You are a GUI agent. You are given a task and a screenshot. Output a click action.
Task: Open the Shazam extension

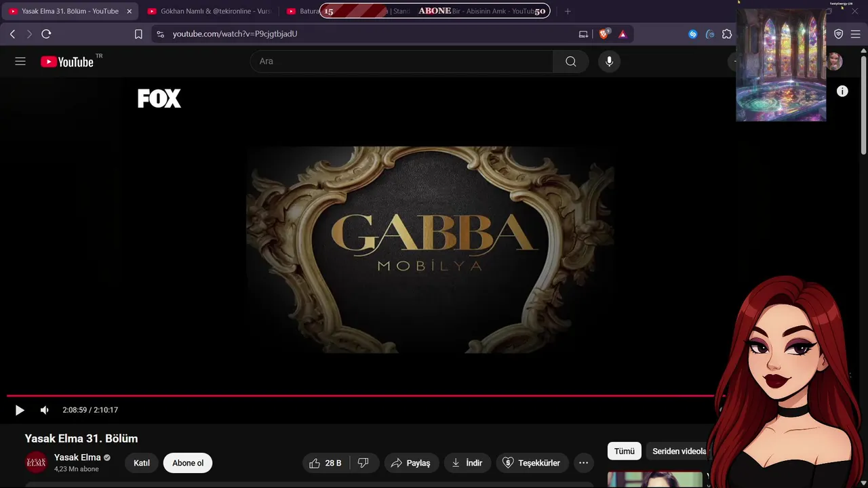coord(692,34)
